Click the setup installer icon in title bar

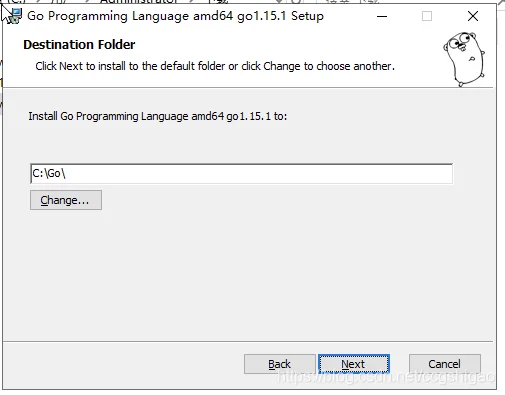pyautogui.click(x=15, y=16)
